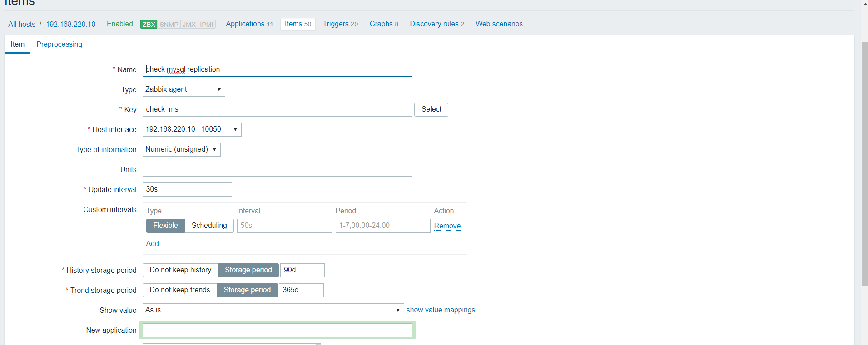Focus the Units input field
The width and height of the screenshot is (868, 345).
(x=277, y=169)
